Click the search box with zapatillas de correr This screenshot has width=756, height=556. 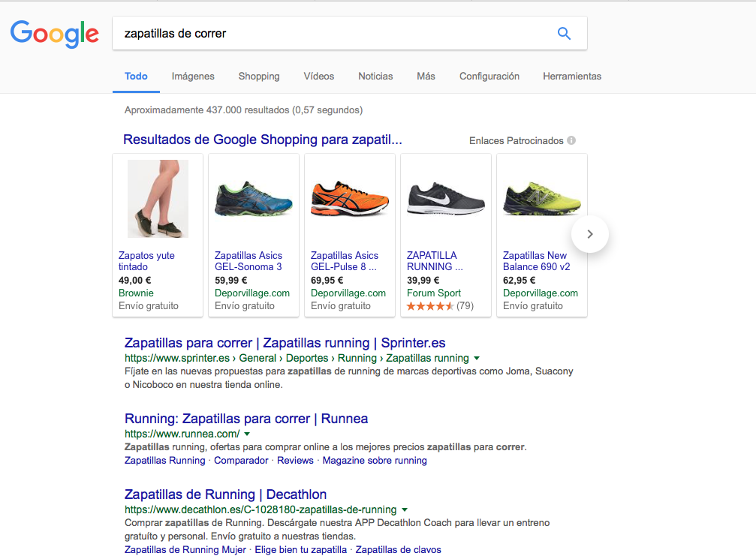pyautogui.click(x=330, y=34)
